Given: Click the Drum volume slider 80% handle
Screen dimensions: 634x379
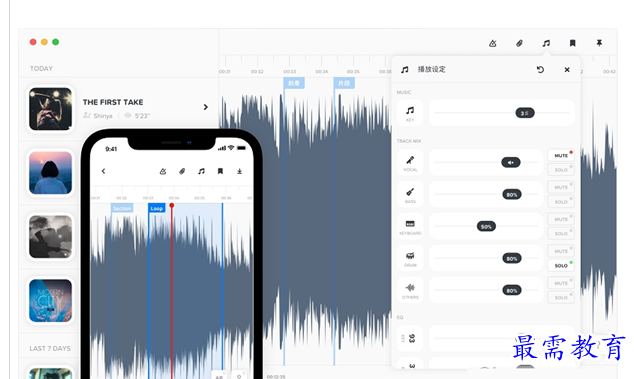Looking at the screenshot, I should (511, 258).
